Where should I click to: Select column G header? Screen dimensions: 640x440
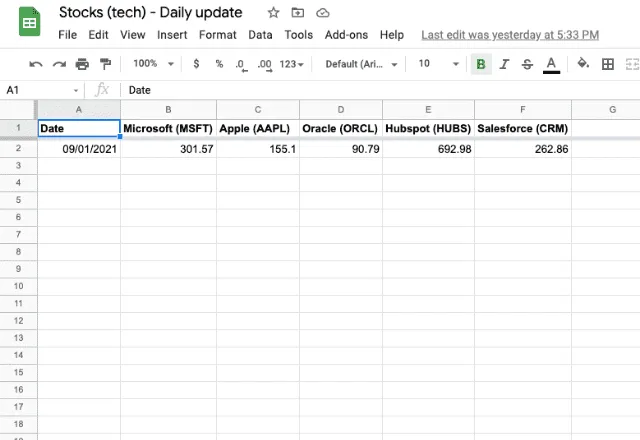pyautogui.click(x=606, y=110)
